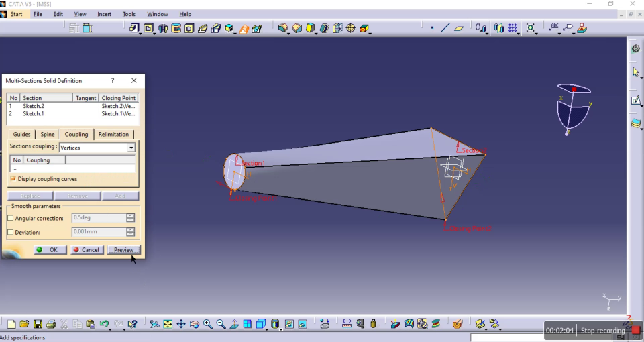Image resolution: width=644 pixels, height=342 pixels.
Task: Select the Edge Fillet tool
Action: [x=283, y=28]
